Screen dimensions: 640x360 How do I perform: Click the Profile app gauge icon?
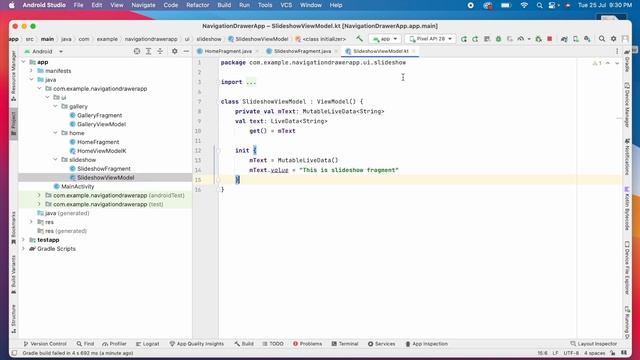(521, 39)
